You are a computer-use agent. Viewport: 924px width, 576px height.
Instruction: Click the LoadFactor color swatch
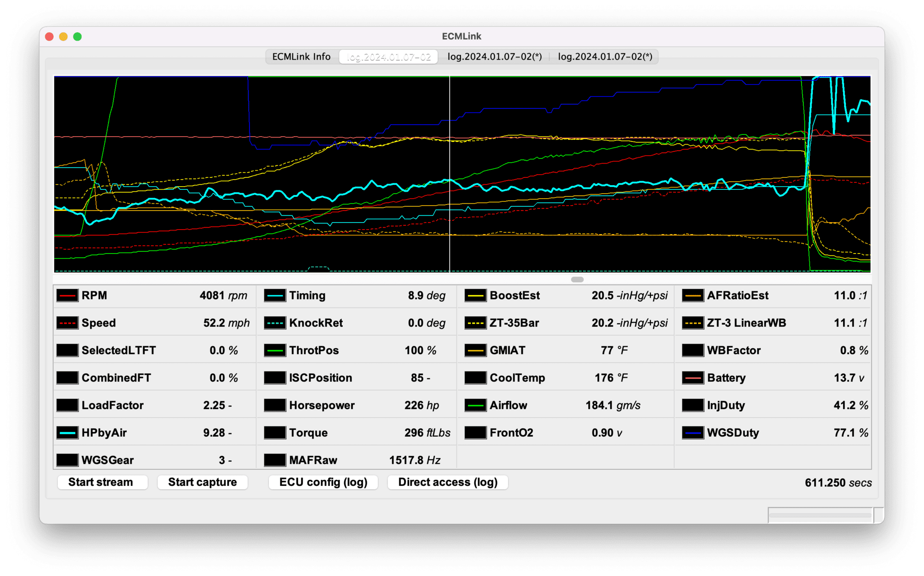(x=67, y=405)
